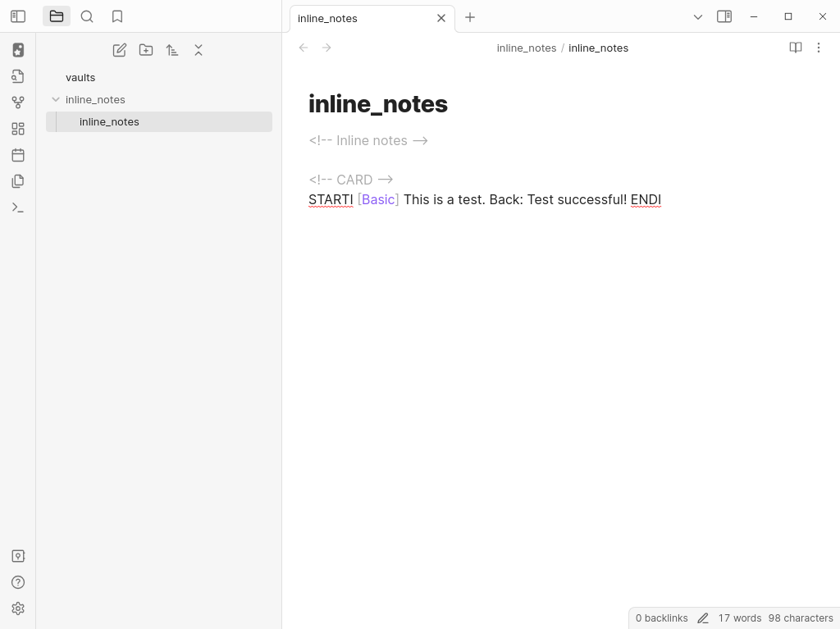Collapse the inline_notes folder
This screenshot has height=629, width=840.
[56, 99]
